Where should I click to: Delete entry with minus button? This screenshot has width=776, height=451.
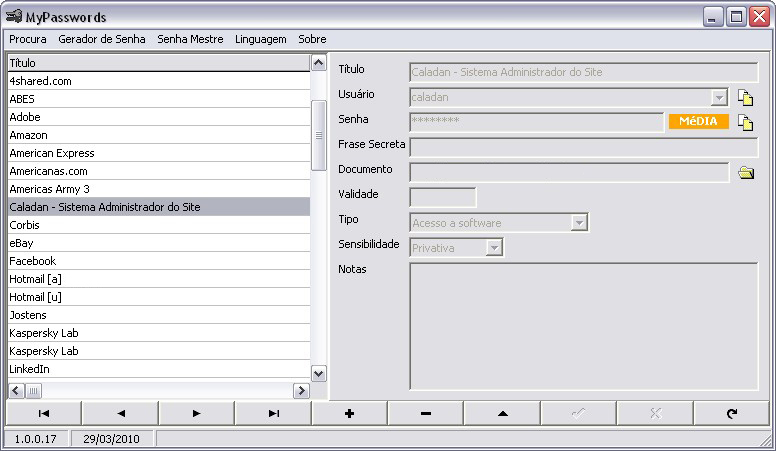(426, 413)
